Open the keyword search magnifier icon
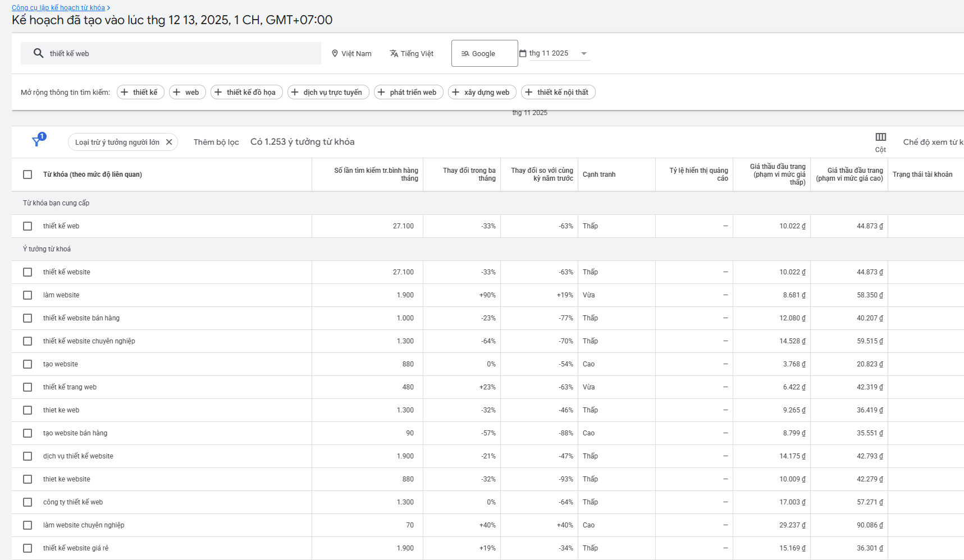This screenshot has height=560, width=964. [38, 53]
